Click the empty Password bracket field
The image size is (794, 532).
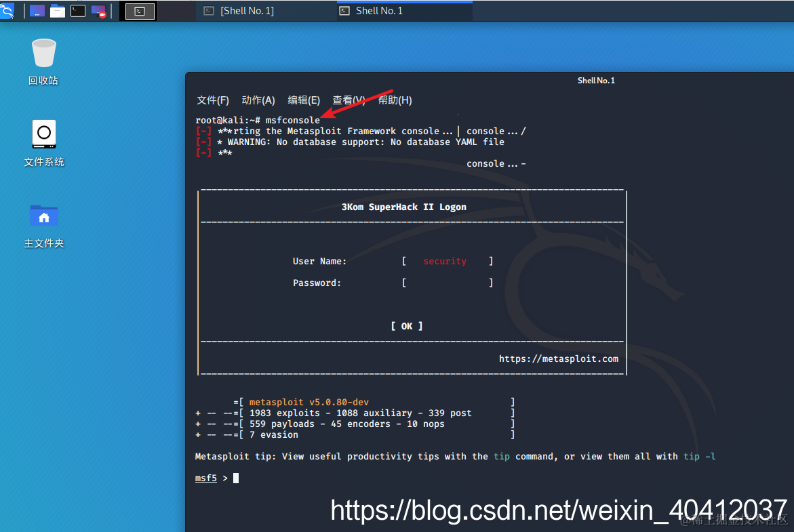point(447,283)
